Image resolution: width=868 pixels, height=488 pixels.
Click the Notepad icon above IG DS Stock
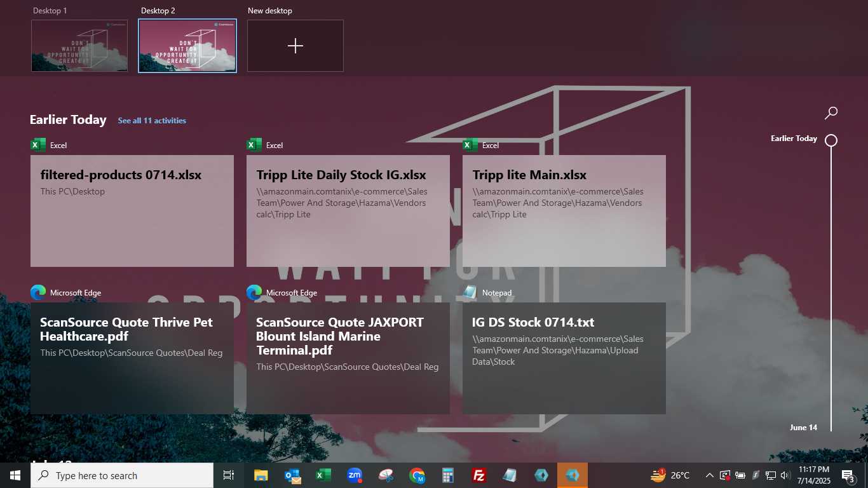470,292
